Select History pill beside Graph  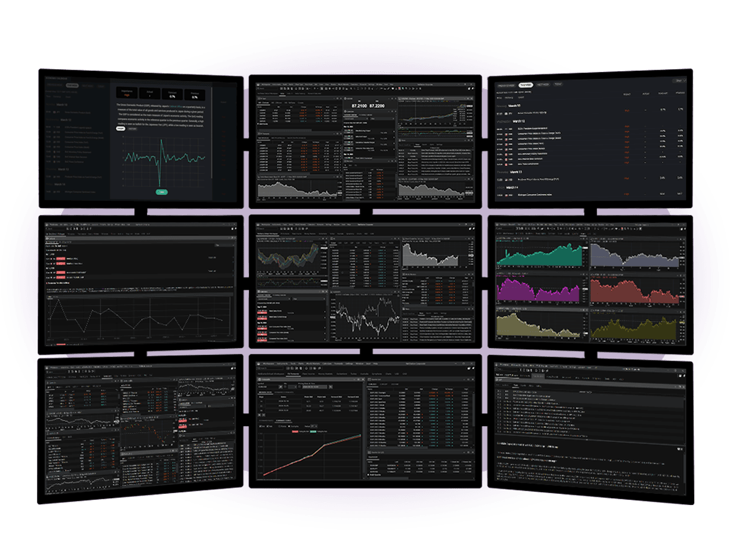[133, 129]
